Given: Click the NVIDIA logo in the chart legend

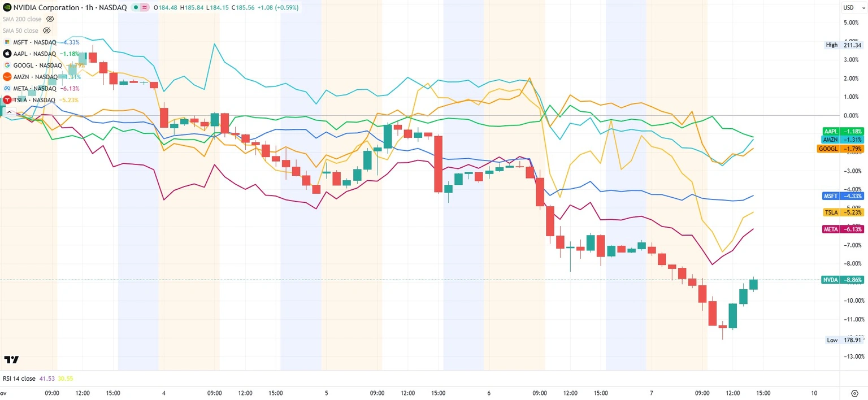Looking at the screenshot, I should coord(7,7).
